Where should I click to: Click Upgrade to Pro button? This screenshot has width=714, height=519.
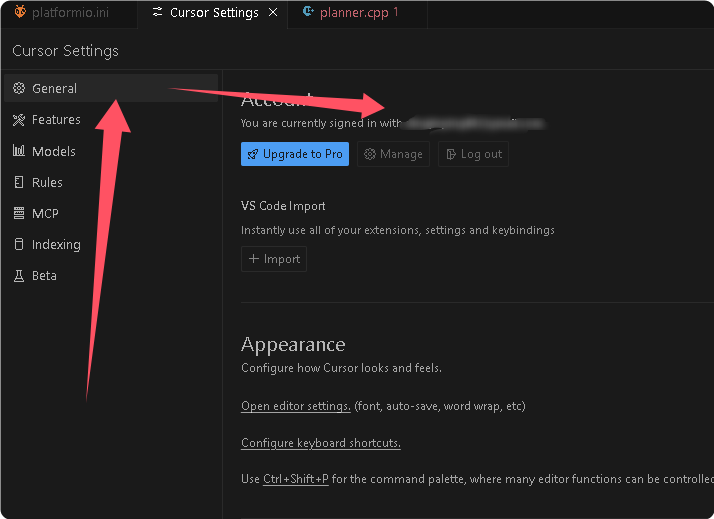(295, 154)
